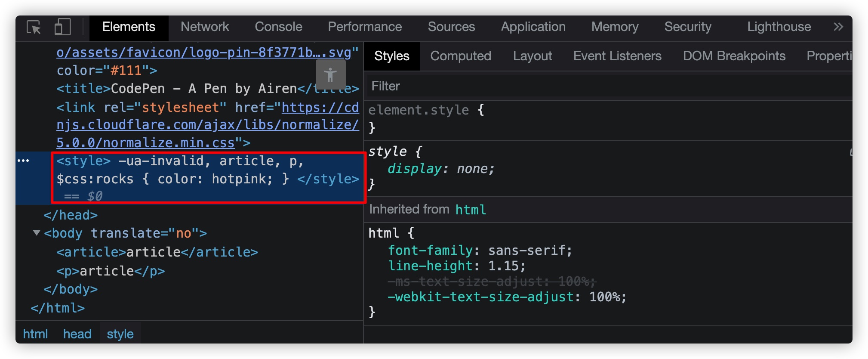Edit the line-height value 1.15
Image resolution: width=868 pixels, height=359 pixels.
(x=504, y=266)
